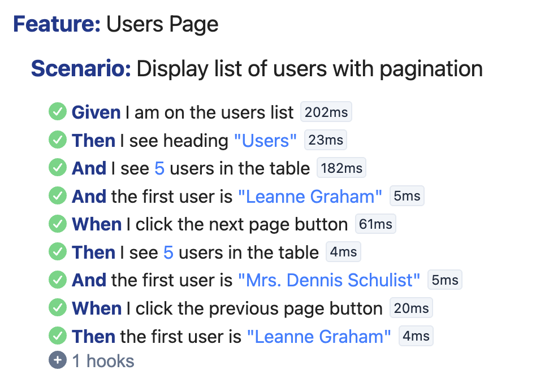Click check icon on 'Then I see 5 users' 4ms step
The image size is (536, 392).
coord(58,252)
